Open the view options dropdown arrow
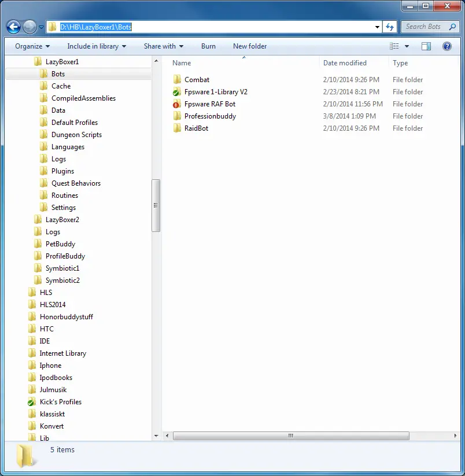Image resolution: width=465 pixels, height=476 pixels. pyautogui.click(x=407, y=46)
